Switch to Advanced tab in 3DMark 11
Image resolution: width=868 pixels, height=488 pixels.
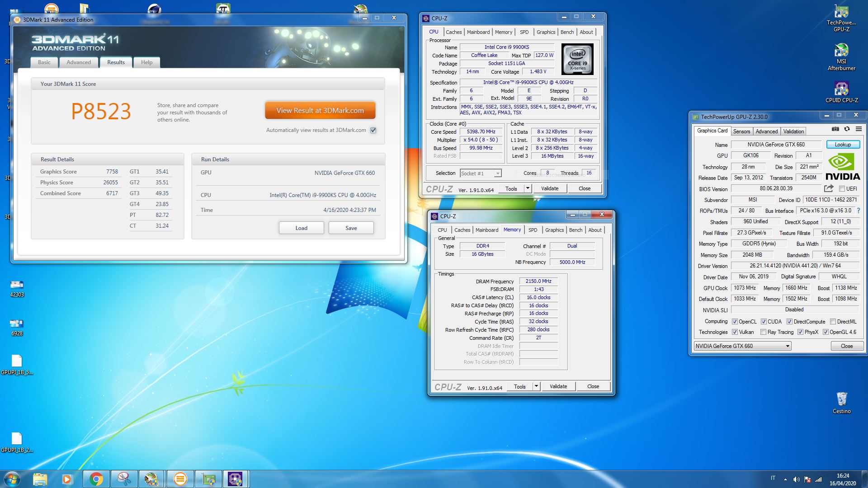[79, 62]
